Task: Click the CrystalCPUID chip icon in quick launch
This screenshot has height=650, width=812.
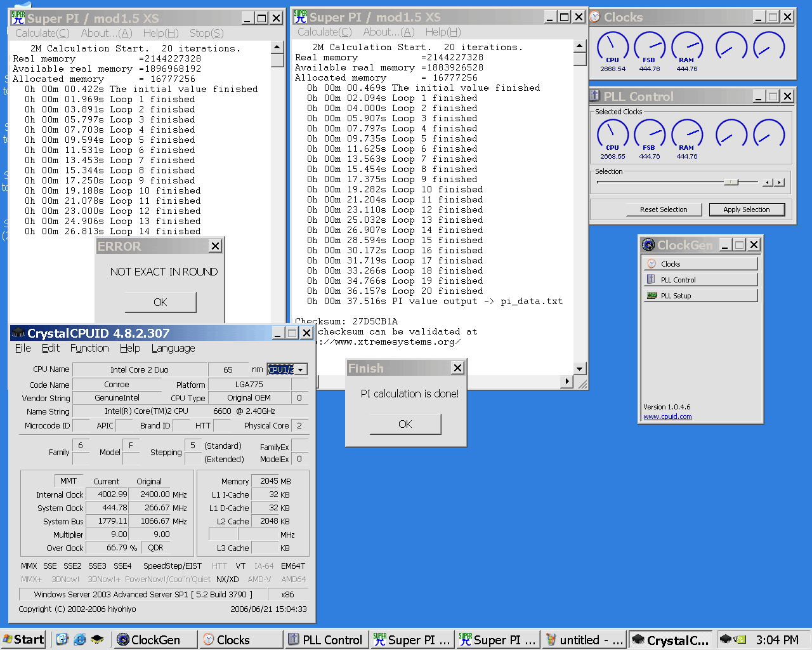Action: [x=97, y=639]
